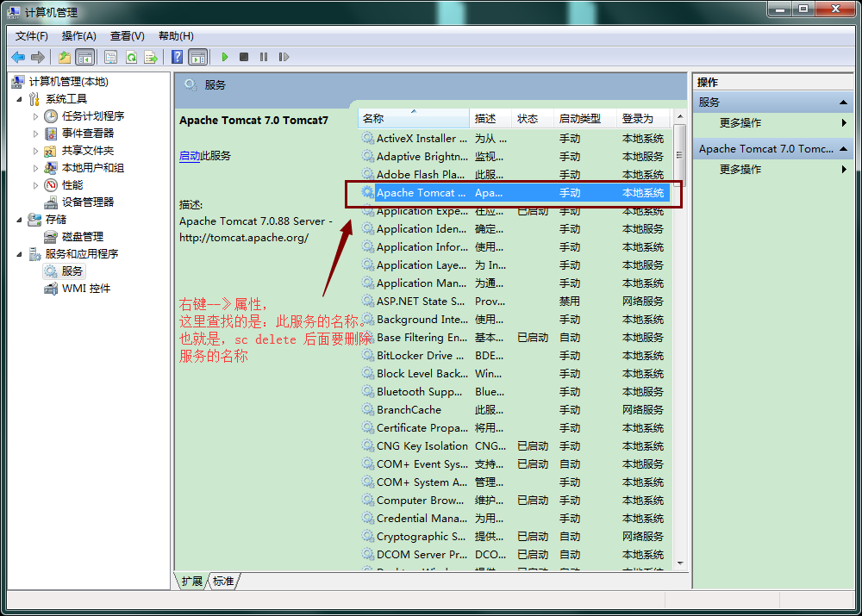This screenshot has height=616, width=862.
Task: Click the Export List toolbar icon
Action: [x=151, y=57]
